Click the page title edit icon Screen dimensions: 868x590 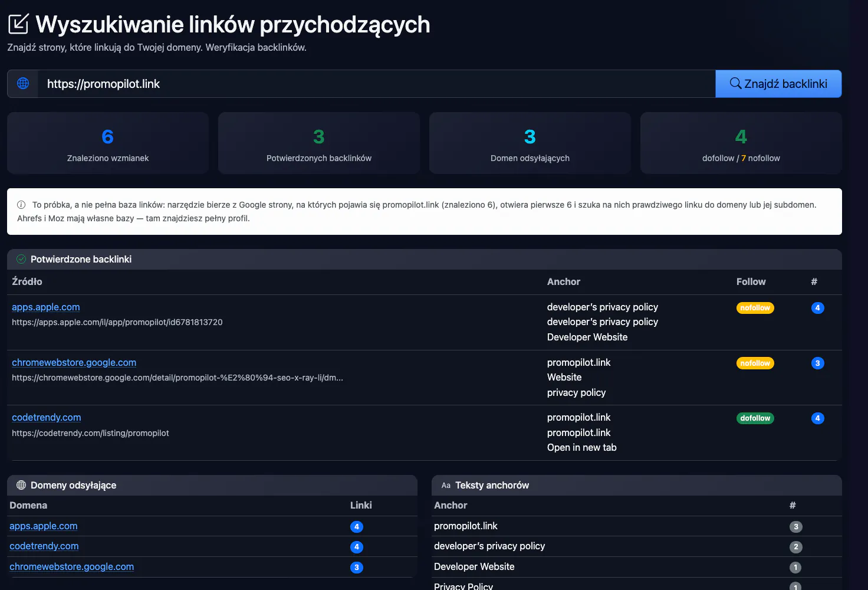coord(18,24)
